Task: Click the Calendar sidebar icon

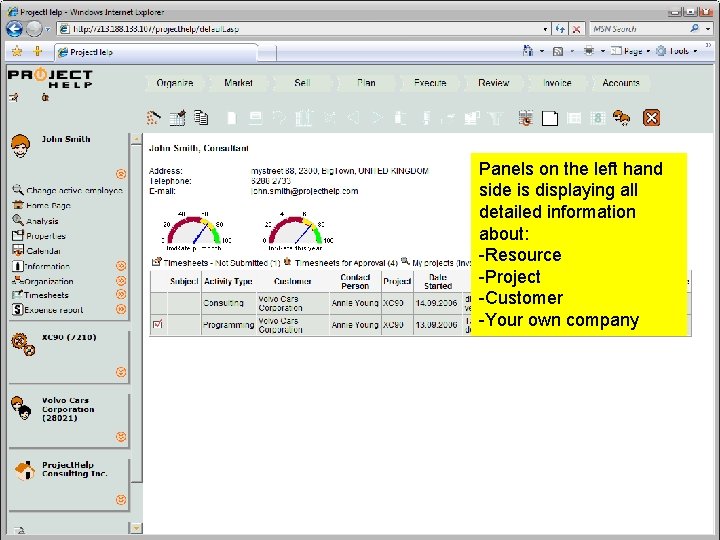Action: [18, 250]
